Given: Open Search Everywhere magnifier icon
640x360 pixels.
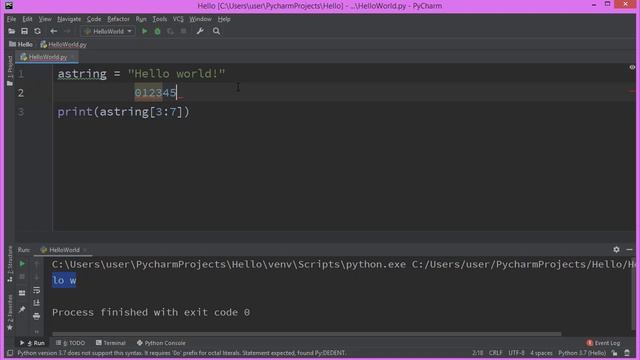Looking at the screenshot, I should click(x=216, y=31).
